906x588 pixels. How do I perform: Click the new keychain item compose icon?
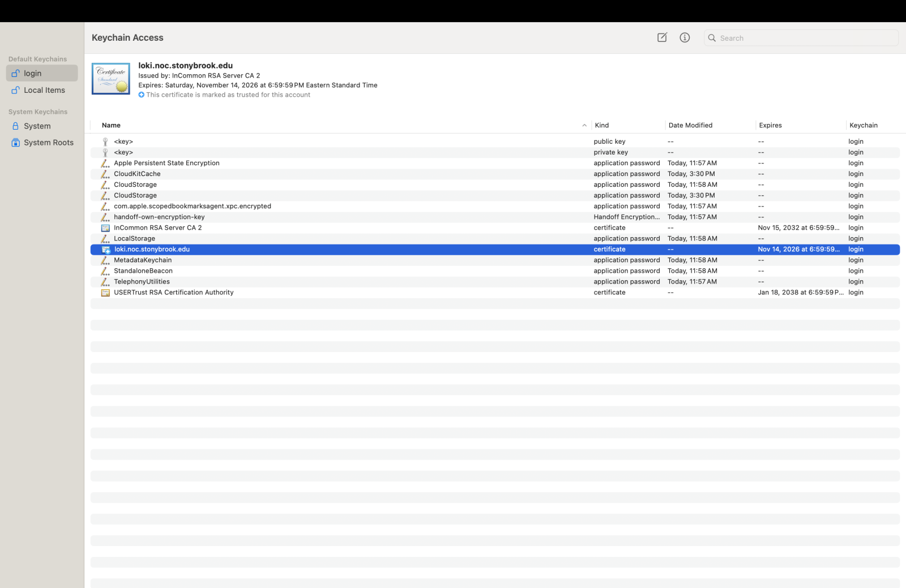click(662, 37)
